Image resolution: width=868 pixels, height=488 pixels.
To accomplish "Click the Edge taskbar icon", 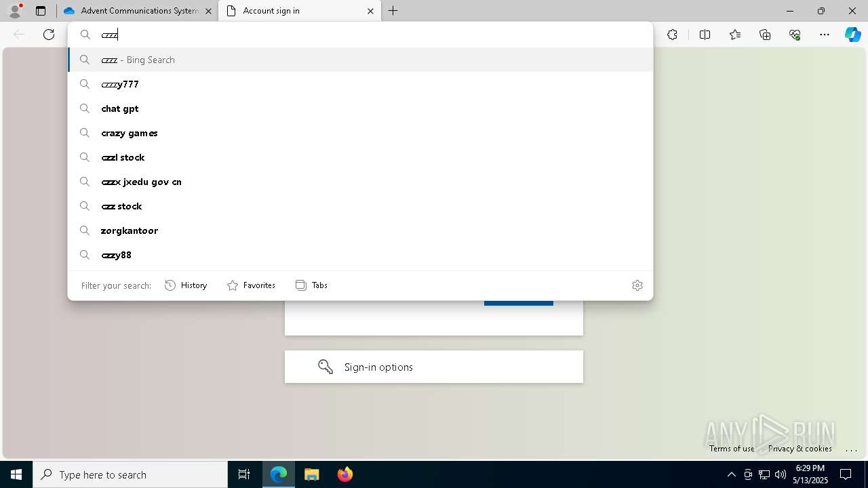I will click(x=279, y=474).
